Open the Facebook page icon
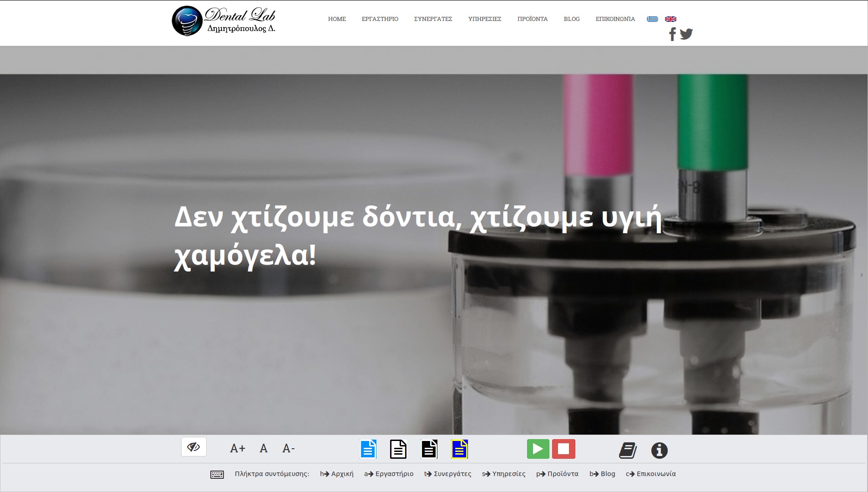 [672, 34]
